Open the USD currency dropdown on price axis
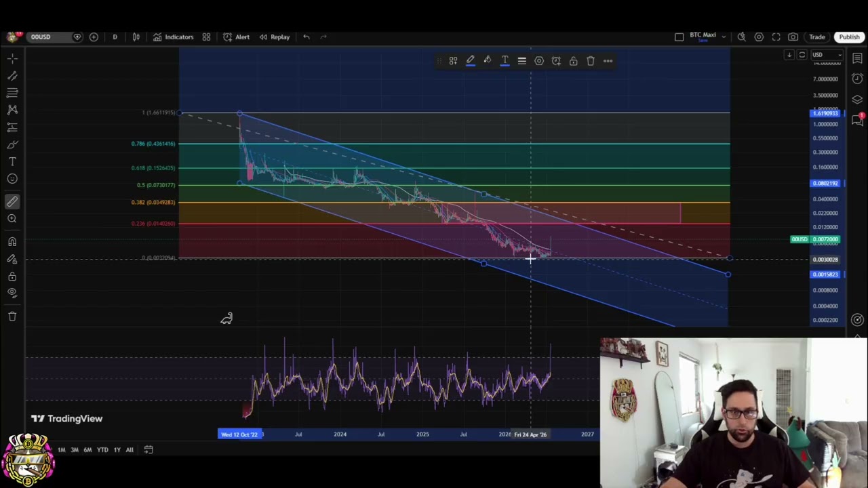Viewport: 868px width, 488px height. (827, 55)
